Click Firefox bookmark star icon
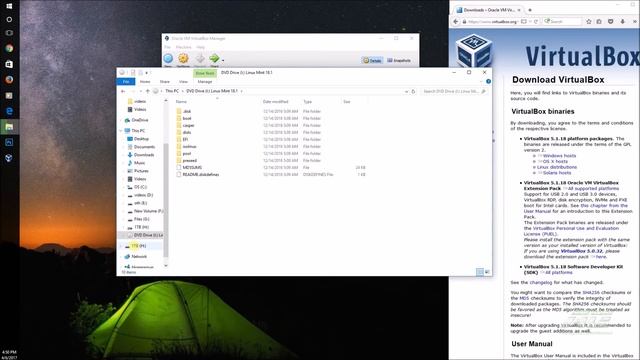The image size is (640, 360). tap(589, 21)
